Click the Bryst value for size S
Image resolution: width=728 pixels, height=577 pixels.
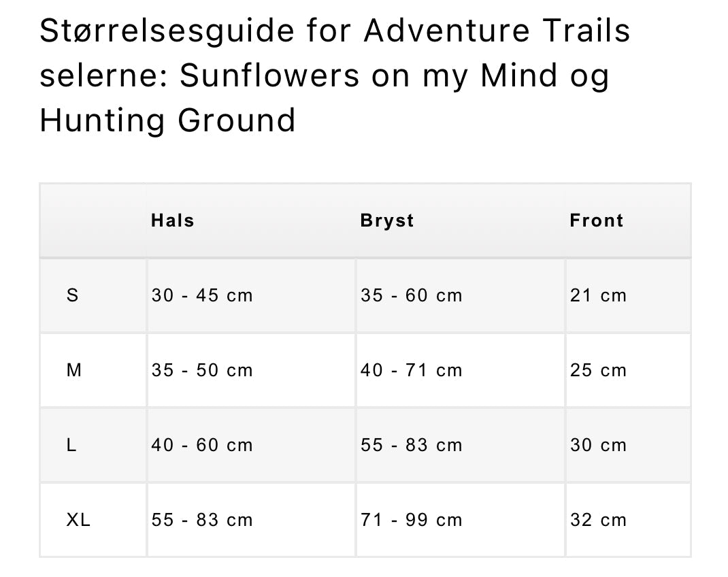[x=412, y=295]
